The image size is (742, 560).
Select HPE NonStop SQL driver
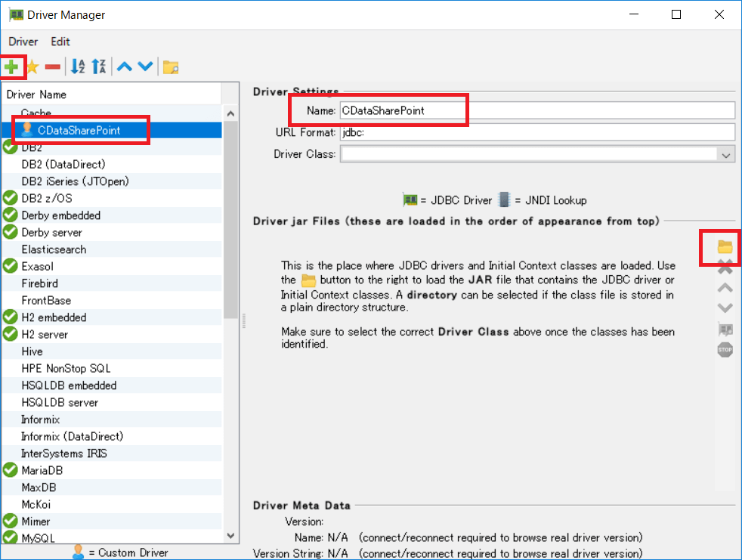point(112,369)
